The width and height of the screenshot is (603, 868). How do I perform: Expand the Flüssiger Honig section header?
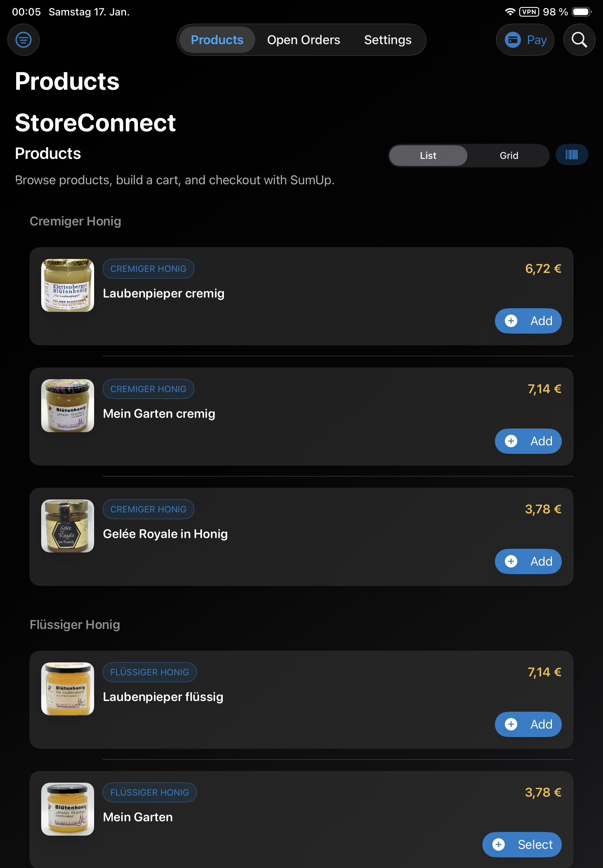point(75,625)
